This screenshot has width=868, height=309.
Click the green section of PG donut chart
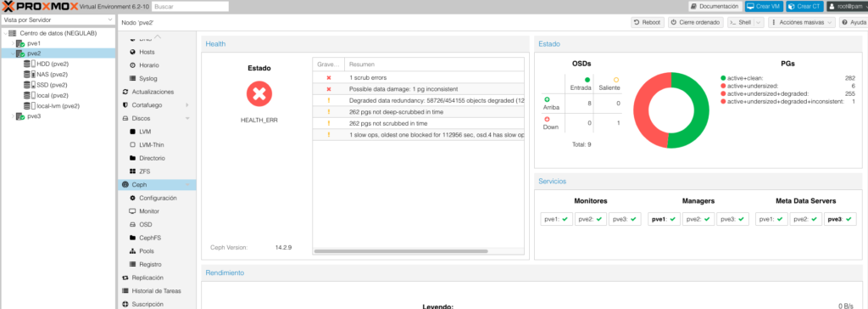[x=701, y=111]
